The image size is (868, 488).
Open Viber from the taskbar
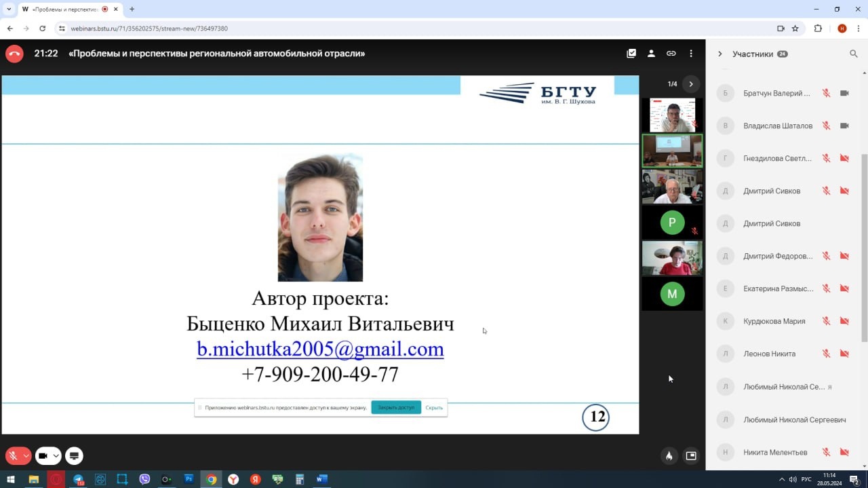[x=144, y=479]
